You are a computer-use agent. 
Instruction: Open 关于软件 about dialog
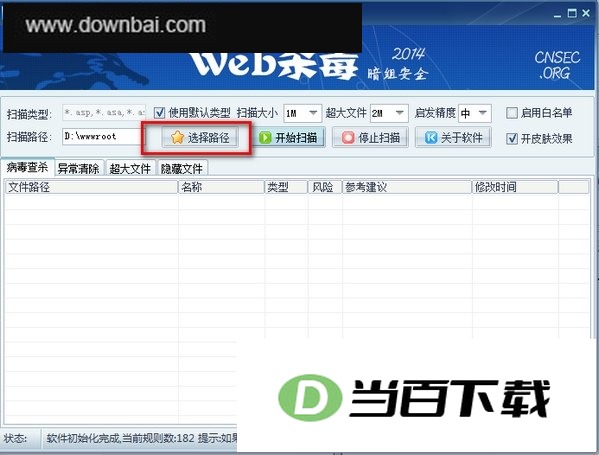(x=453, y=138)
